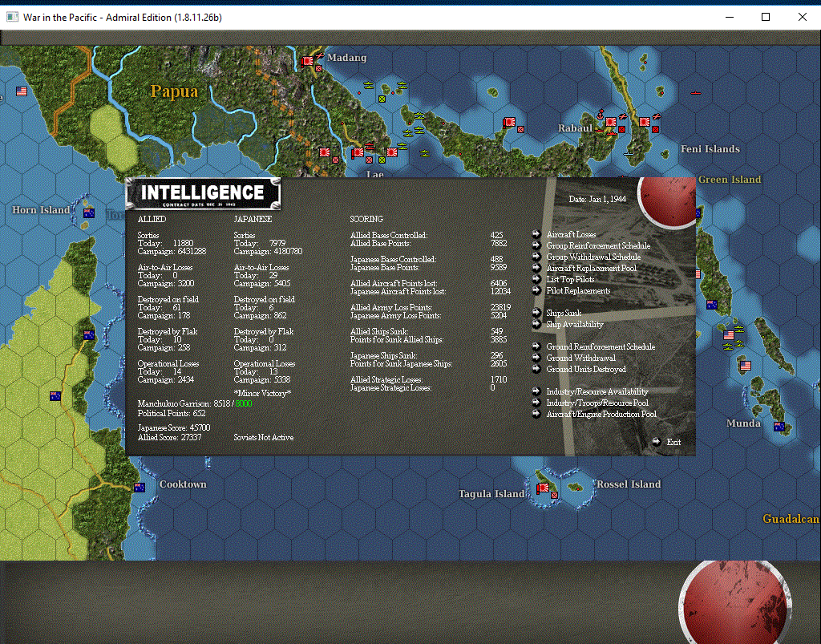Open Ground Withdrawal list
Viewport: 821px width, 644px height.
click(580, 358)
